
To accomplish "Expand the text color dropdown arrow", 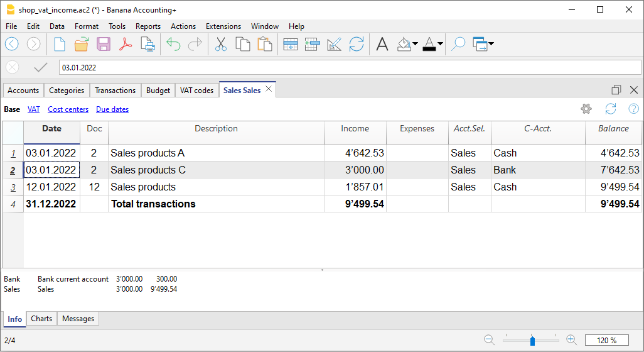I will (440, 44).
